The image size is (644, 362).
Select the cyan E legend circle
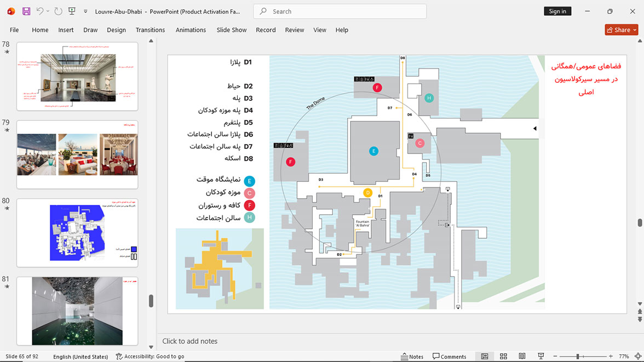[x=249, y=181]
